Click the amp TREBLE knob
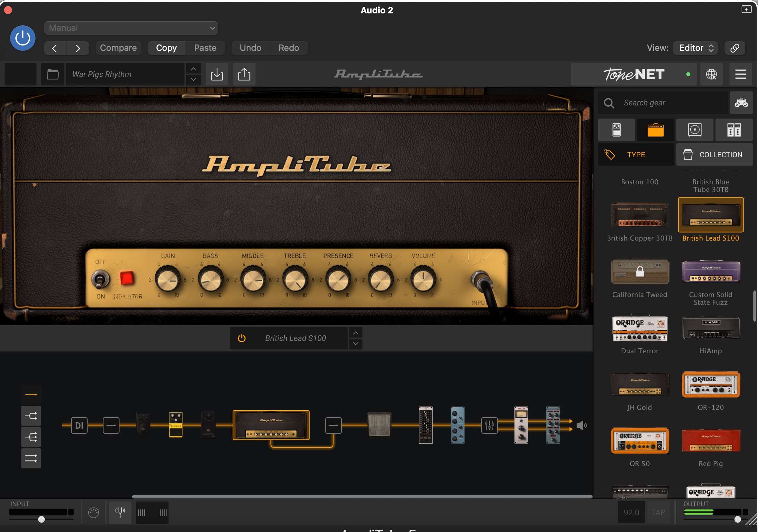Image resolution: width=758 pixels, height=532 pixels. click(295, 280)
